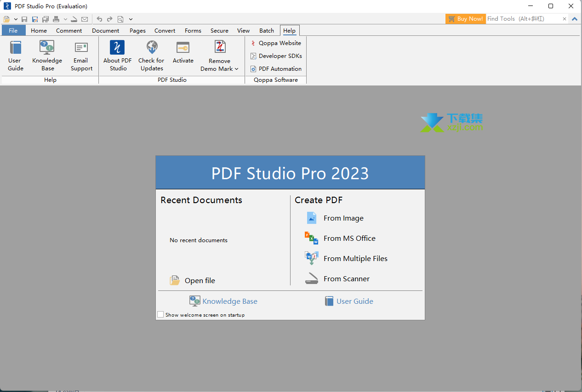Expand the open file dropdown arrow in the quick toolbar
Viewport: 582px width, 392px height.
tap(16, 19)
